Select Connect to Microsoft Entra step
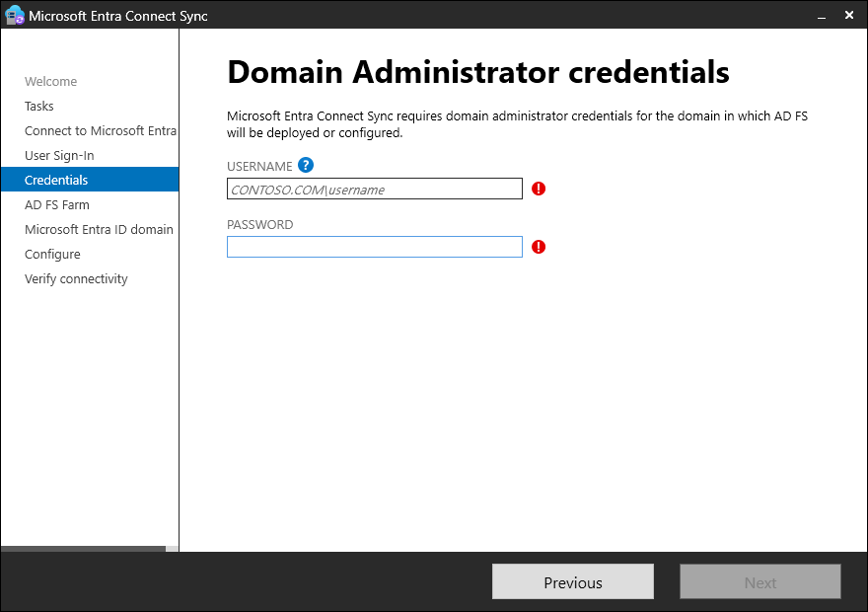 tap(101, 130)
